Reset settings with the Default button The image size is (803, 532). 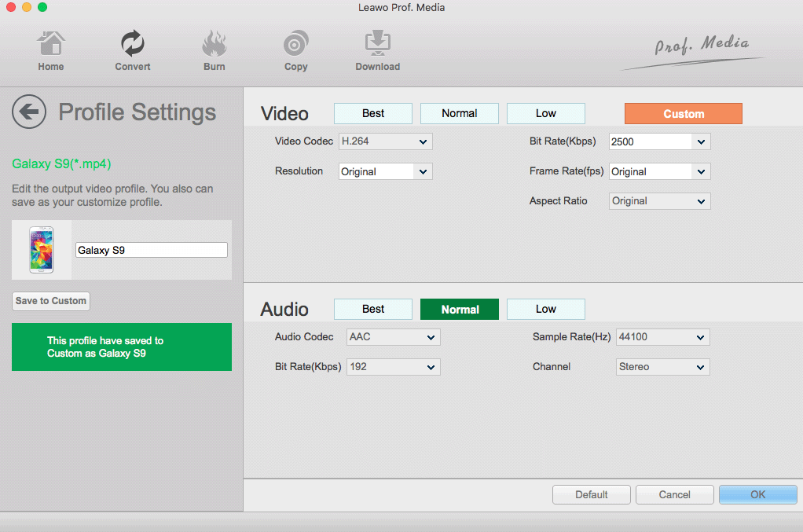click(592, 494)
